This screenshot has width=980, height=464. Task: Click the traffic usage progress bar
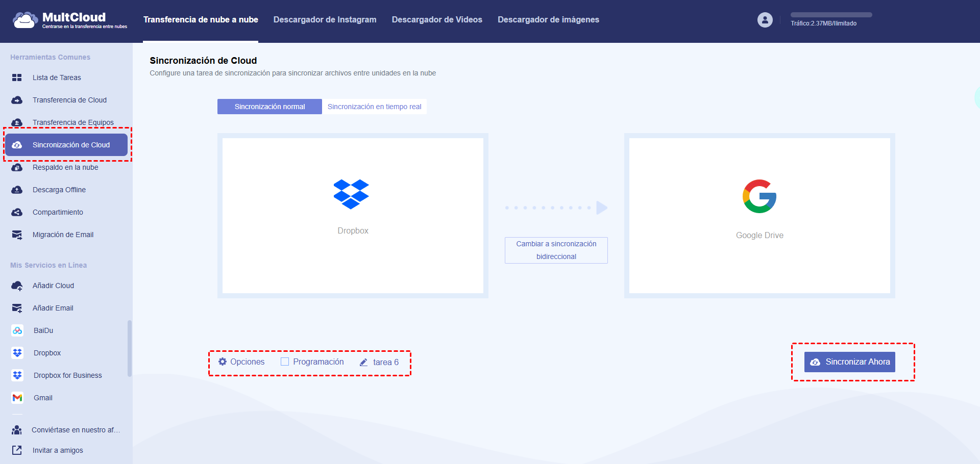pyautogui.click(x=831, y=15)
